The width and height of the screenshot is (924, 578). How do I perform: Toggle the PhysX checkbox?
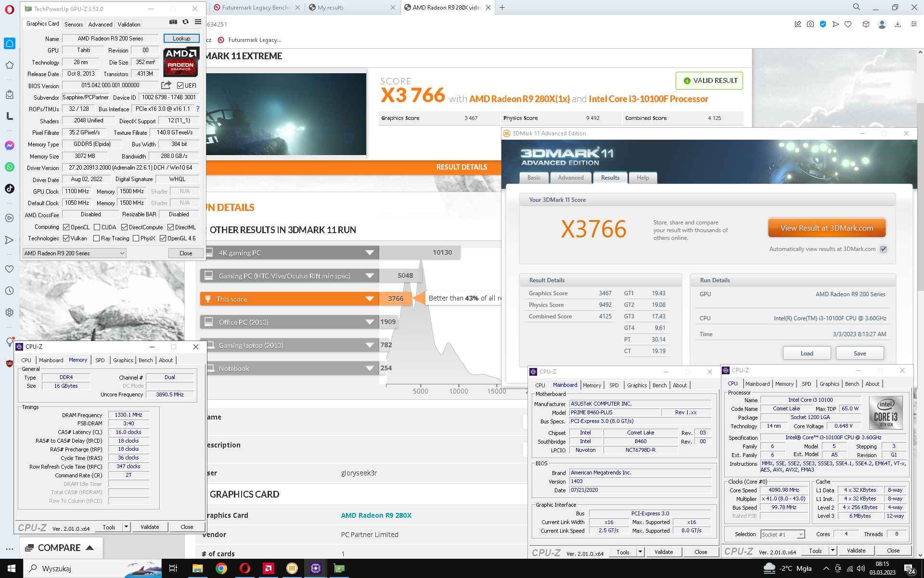[x=136, y=238]
